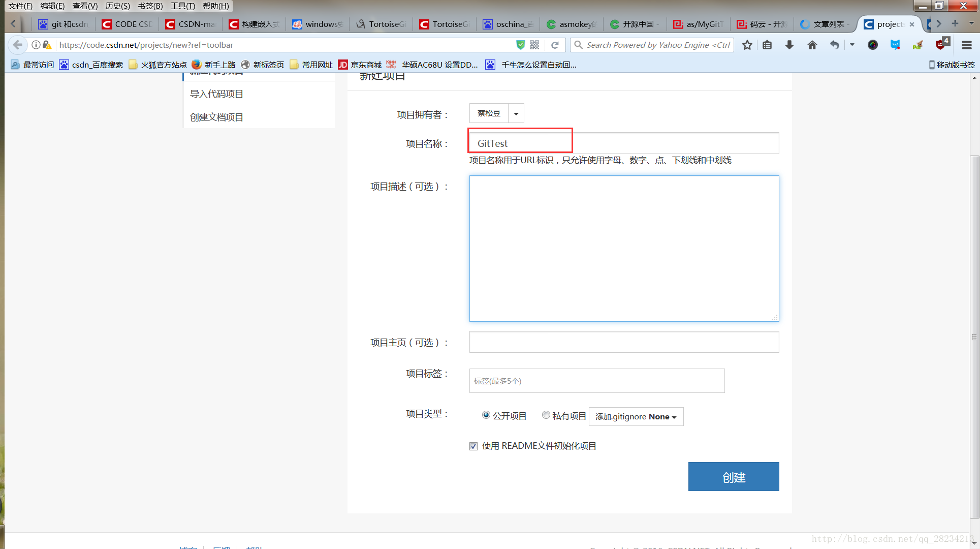Switch to the 构建嵌入式 tab
The width and height of the screenshot is (980, 549).
pos(254,24)
